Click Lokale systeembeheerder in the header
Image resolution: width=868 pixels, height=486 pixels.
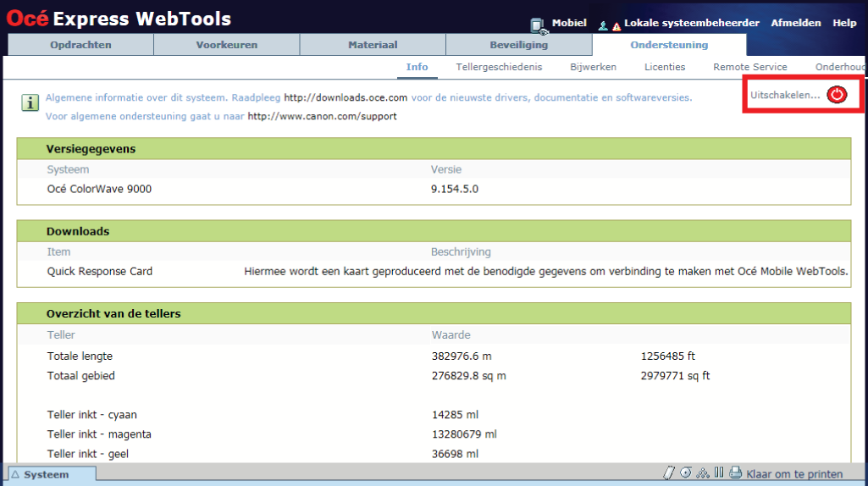[691, 23]
